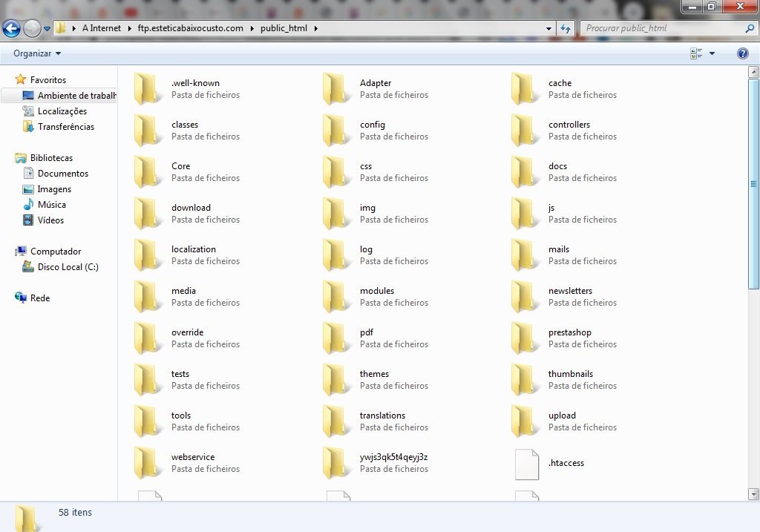Select Disco Local (C:) in navigation pane

coord(68,267)
